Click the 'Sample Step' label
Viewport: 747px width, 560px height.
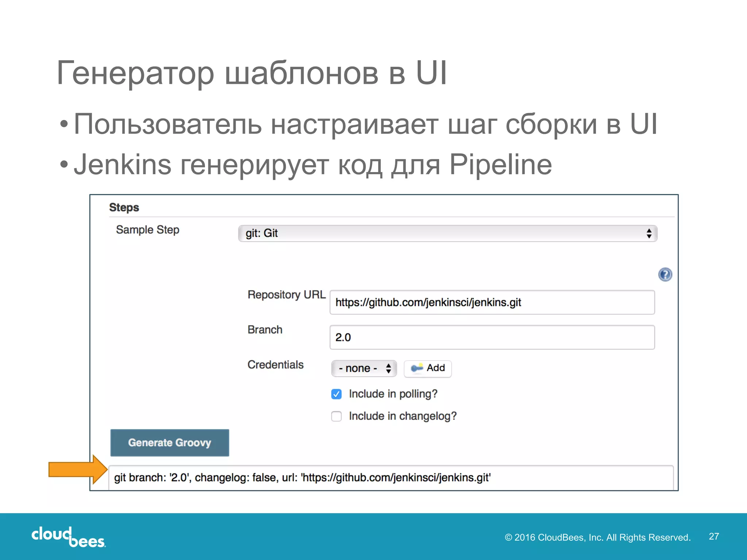(148, 230)
